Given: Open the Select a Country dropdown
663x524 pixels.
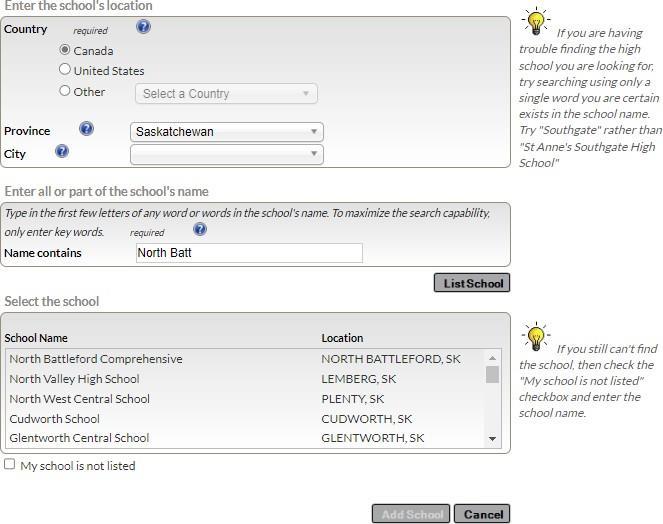Looking at the screenshot, I should (x=226, y=93).
